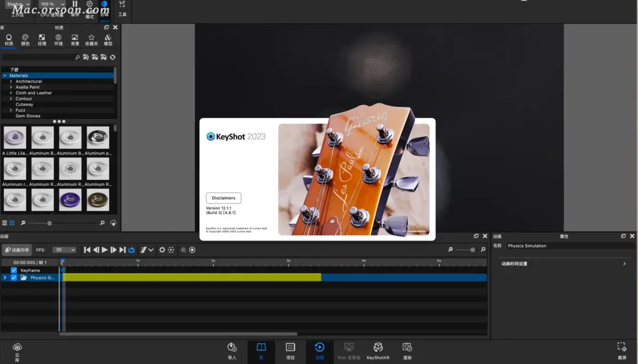Click the Import button in bottom bar
Viewport: 638px width, 364px height.
click(232, 351)
